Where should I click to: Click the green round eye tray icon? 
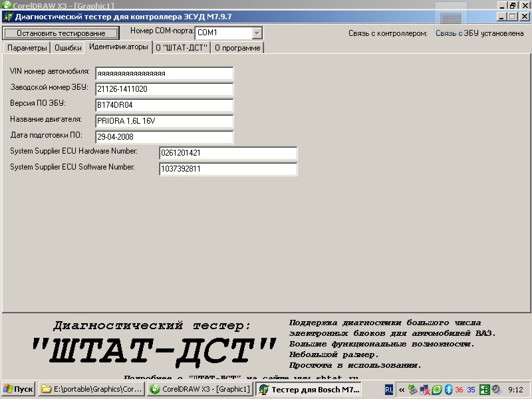coord(437,390)
